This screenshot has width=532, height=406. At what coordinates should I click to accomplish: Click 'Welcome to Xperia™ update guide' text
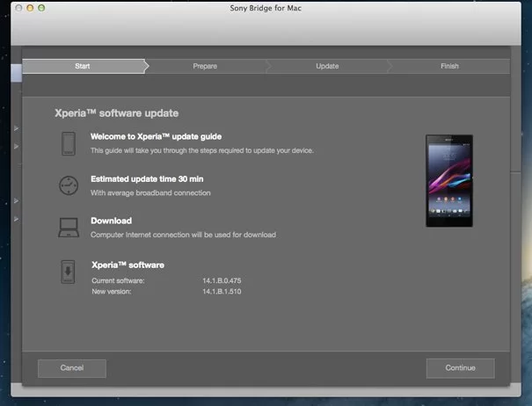[x=156, y=137]
